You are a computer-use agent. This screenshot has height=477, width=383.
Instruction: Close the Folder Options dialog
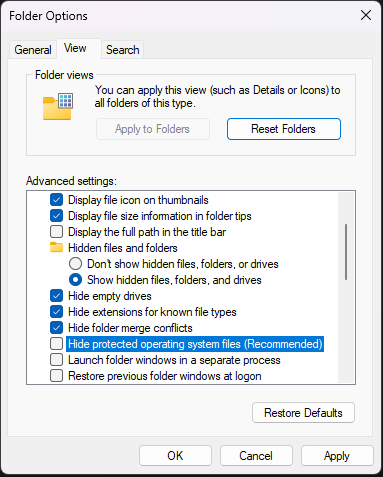[x=366, y=15]
